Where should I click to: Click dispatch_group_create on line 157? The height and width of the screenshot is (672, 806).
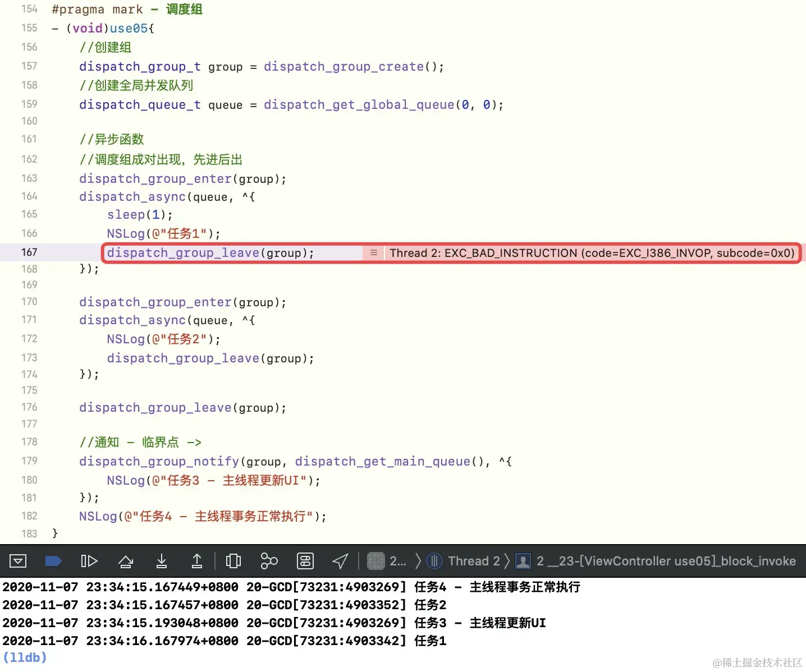pyautogui.click(x=344, y=67)
